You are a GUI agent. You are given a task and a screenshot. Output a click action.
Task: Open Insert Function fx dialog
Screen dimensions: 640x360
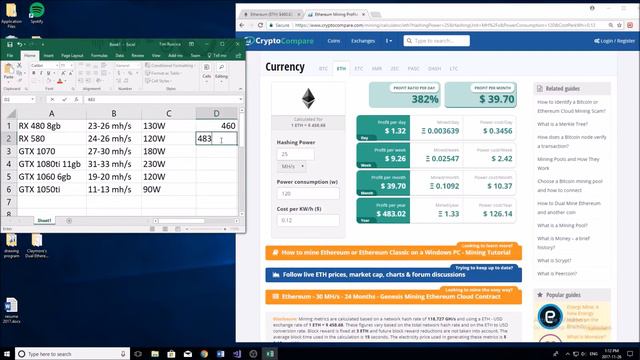point(76,99)
